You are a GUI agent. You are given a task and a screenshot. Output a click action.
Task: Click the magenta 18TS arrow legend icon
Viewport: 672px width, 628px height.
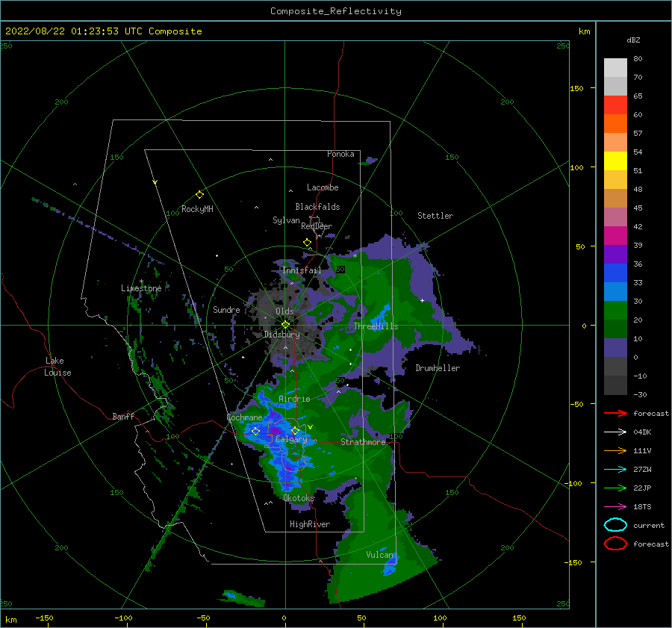pyautogui.click(x=615, y=507)
